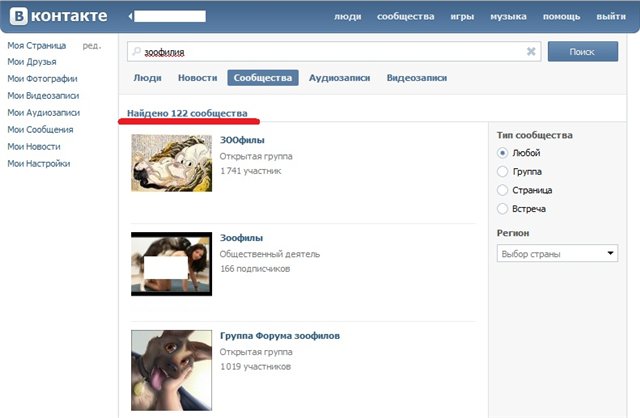Image resolution: width=640 pixels, height=418 pixels.
Task: Open Мои Сообщения in the left sidebar
Action: pos(40,130)
